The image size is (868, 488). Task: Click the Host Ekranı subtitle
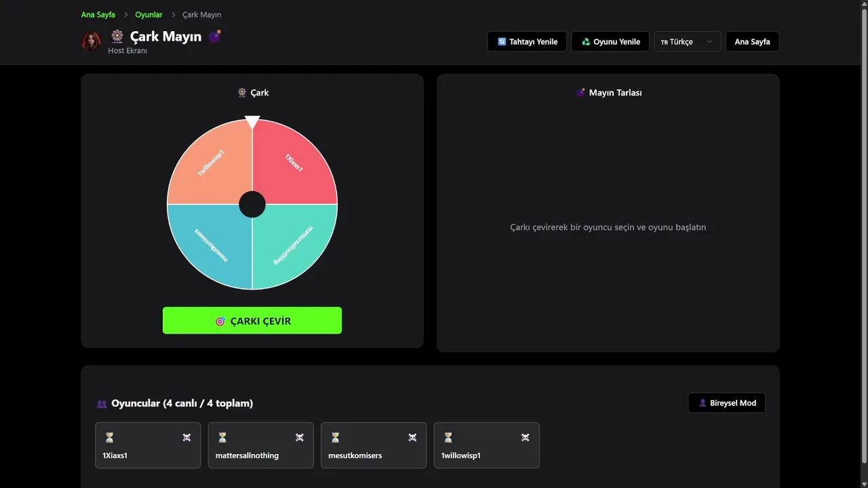tap(127, 51)
